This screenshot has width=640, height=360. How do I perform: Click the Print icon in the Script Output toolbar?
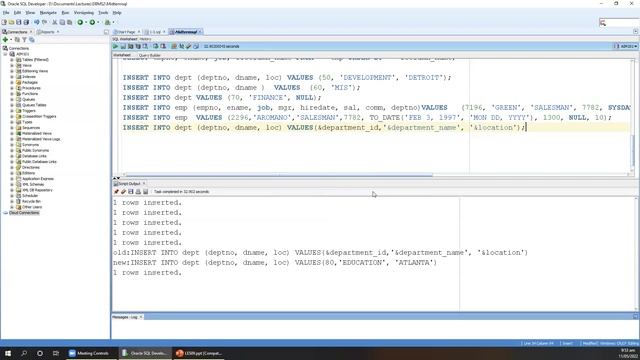(138, 191)
